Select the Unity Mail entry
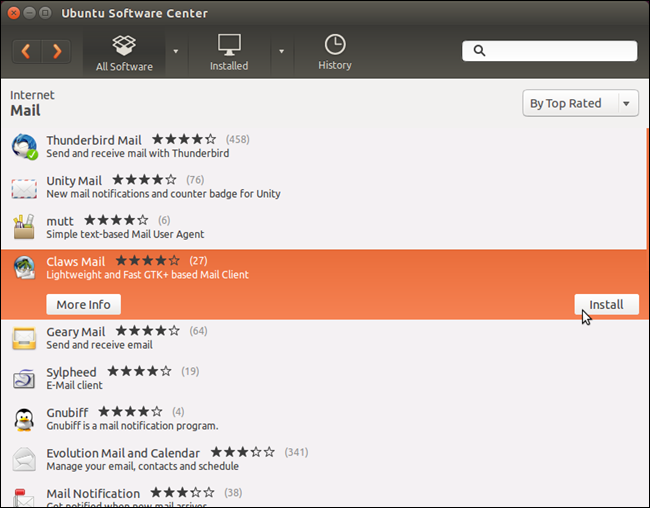The width and height of the screenshot is (650, 508). (x=323, y=187)
